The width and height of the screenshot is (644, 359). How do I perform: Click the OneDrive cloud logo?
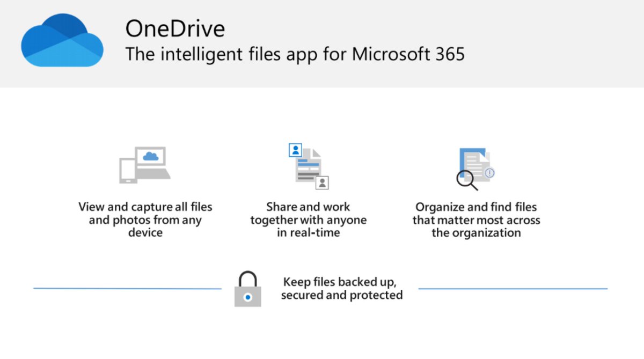click(x=62, y=41)
